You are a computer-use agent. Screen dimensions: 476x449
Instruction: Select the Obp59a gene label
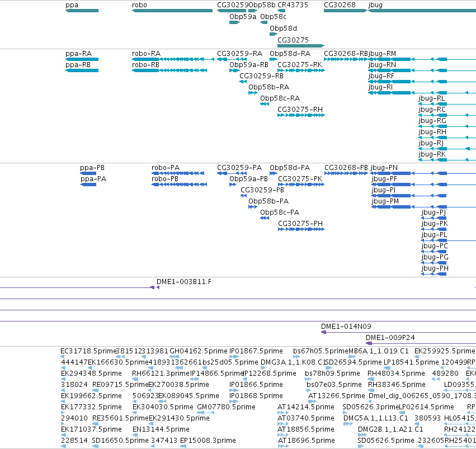(243, 17)
